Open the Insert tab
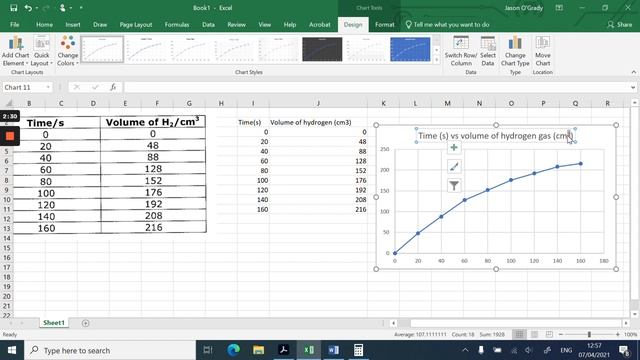 [73, 24]
